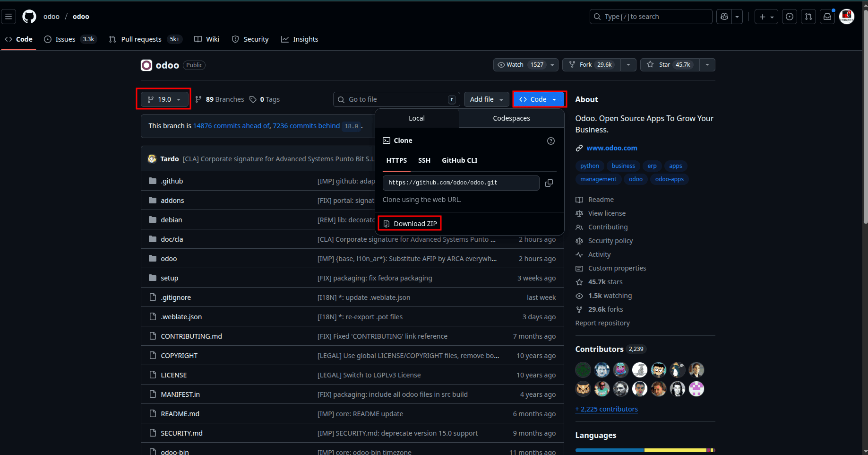The image size is (868, 455).
Task: Click the python topic tag
Action: pos(590,166)
